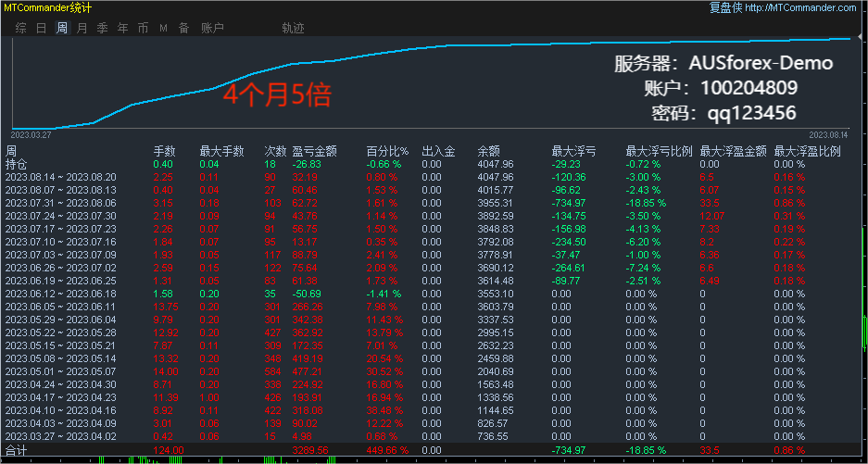Open the 币 currency tab
This screenshot has width=868, height=464.
143,28
